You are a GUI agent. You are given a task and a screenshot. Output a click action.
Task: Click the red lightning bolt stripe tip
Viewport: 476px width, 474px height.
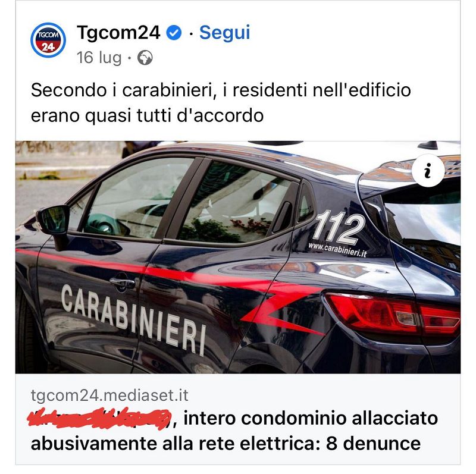point(282,316)
